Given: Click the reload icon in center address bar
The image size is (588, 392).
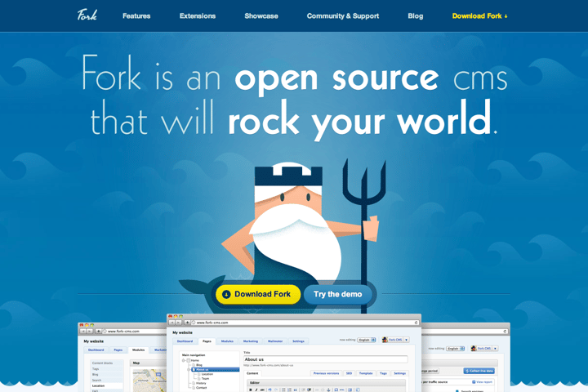Looking at the screenshot, I should [x=416, y=323].
